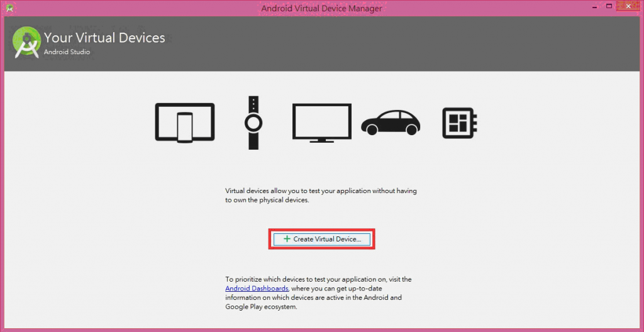This screenshot has height=332, width=644.
Task: Click the Create Virtual Device button
Action: [321, 239]
